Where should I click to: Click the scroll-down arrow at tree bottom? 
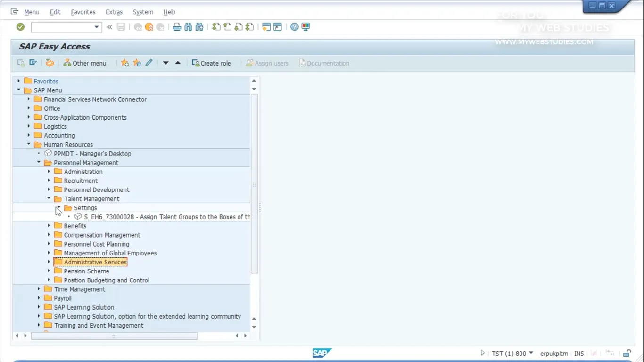(254, 327)
